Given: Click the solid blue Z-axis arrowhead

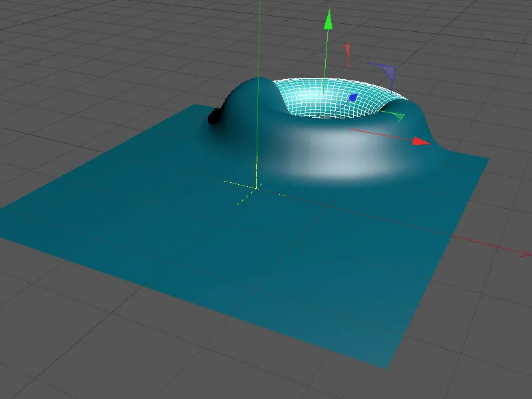Looking at the screenshot, I should [353, 98].
